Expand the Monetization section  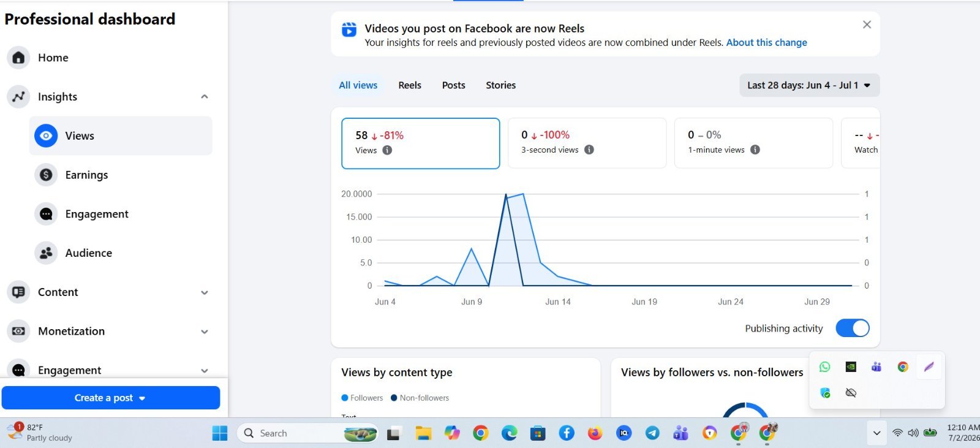click(205, 332)
